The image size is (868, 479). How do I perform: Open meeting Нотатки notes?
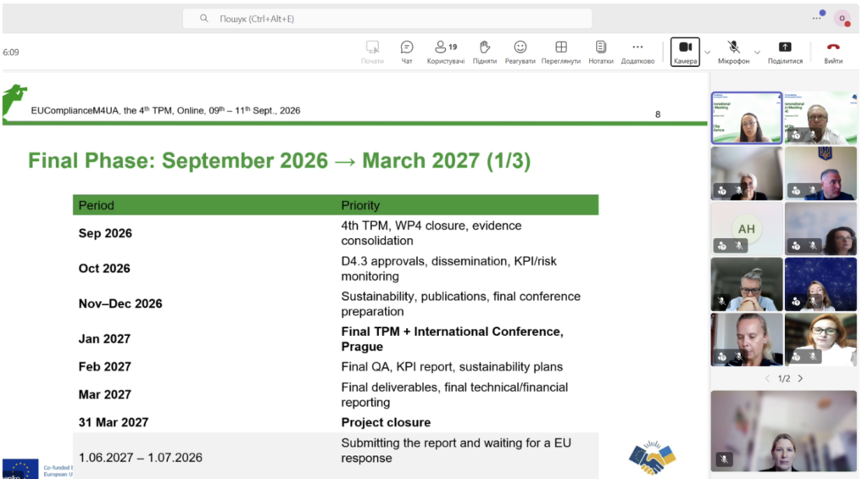point(601,52)
